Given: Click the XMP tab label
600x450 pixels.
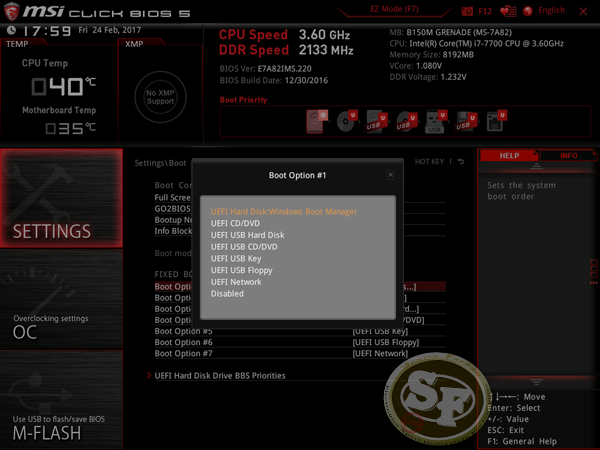Looking at the screenshot, I should [x=134, y=44].
